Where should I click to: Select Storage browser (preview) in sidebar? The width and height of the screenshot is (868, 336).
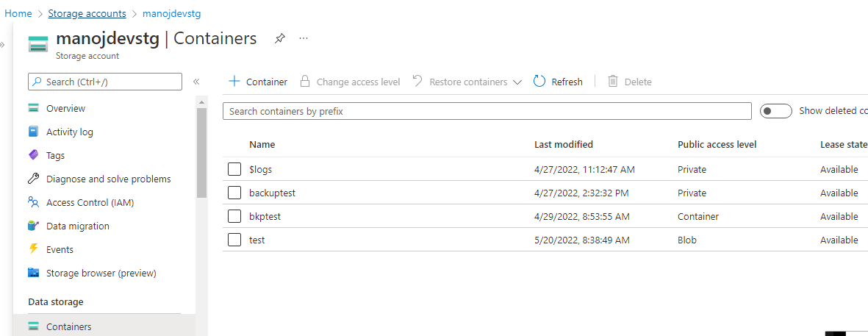pyautogui.click(x=101, y=274)
